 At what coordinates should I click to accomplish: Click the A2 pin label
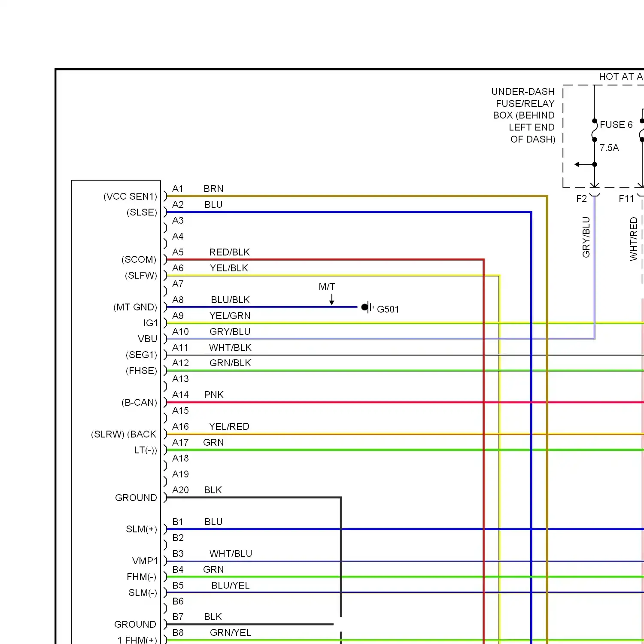[x=178, y=205]
